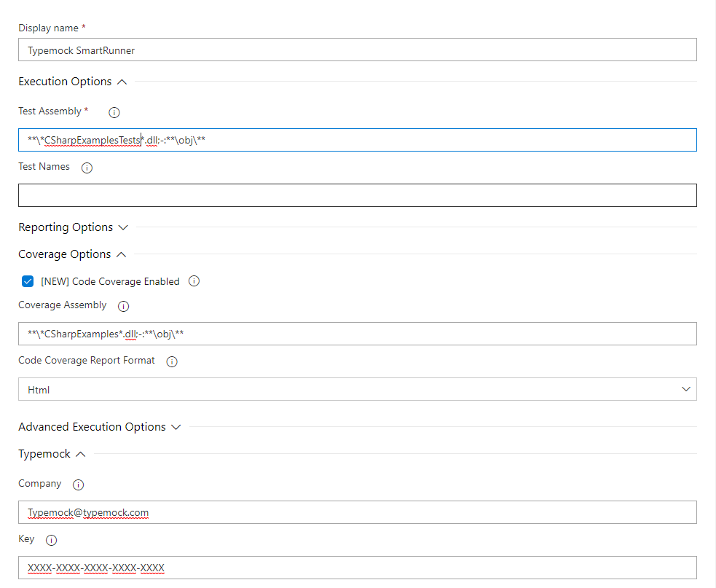Image resolution: width=716 pixels, height=588 pixels.
Task: Click the Coverage Assembly text field
Action: [x=437, y=334]
